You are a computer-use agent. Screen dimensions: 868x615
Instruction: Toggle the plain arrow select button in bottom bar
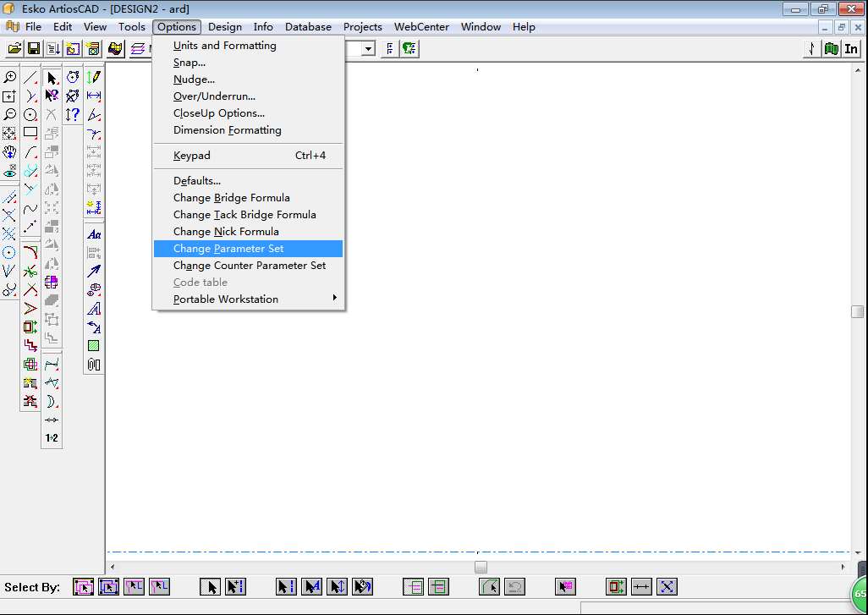210,587
